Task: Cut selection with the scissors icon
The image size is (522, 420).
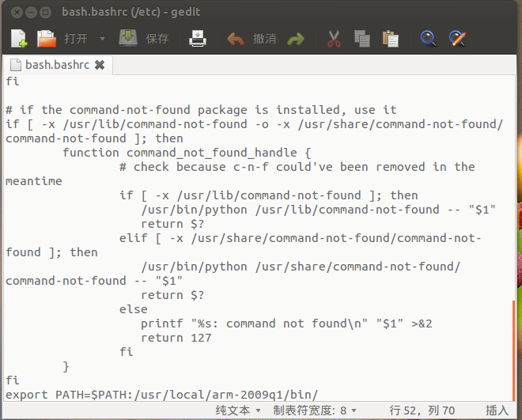Action: coord(334,39)
